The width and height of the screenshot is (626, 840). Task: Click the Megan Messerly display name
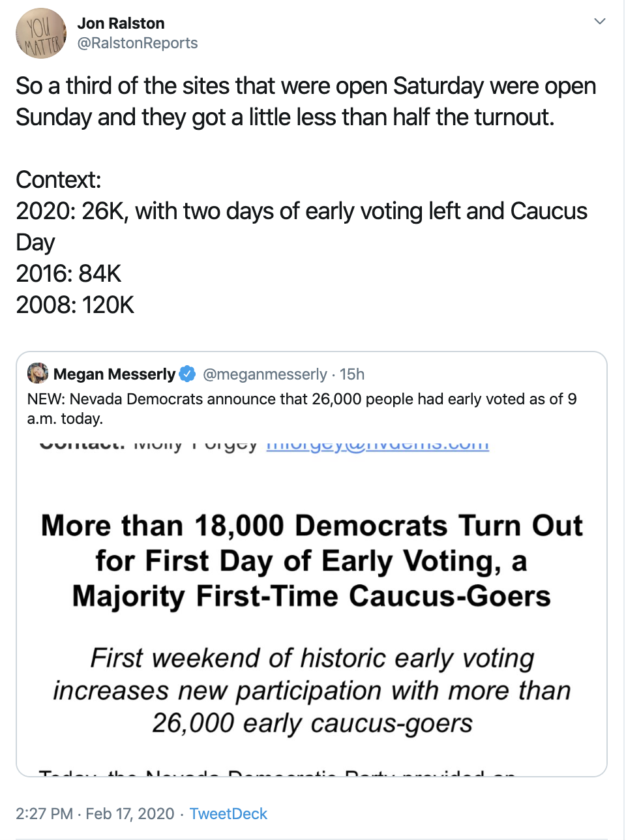pos(114,374)
